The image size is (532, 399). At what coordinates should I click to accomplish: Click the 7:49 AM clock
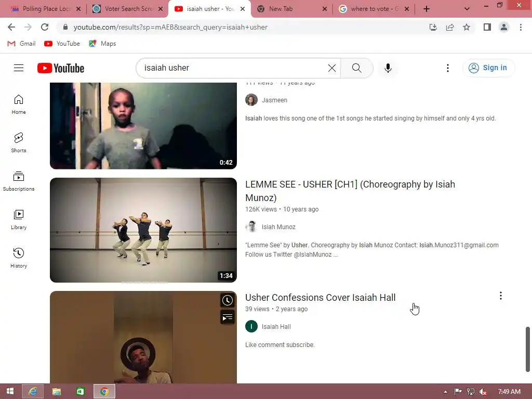pos(509,392)
